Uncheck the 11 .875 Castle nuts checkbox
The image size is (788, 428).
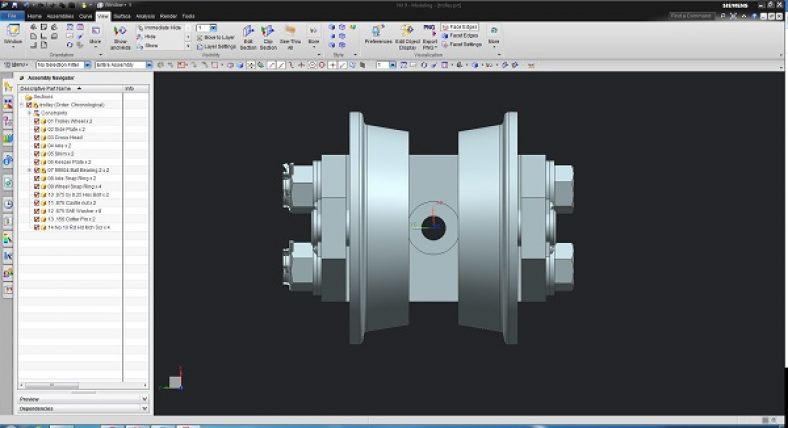click(x=37, y=202)
